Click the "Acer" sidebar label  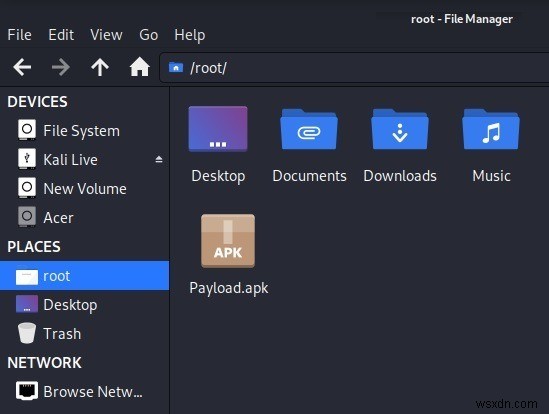(x=58, y=218)
